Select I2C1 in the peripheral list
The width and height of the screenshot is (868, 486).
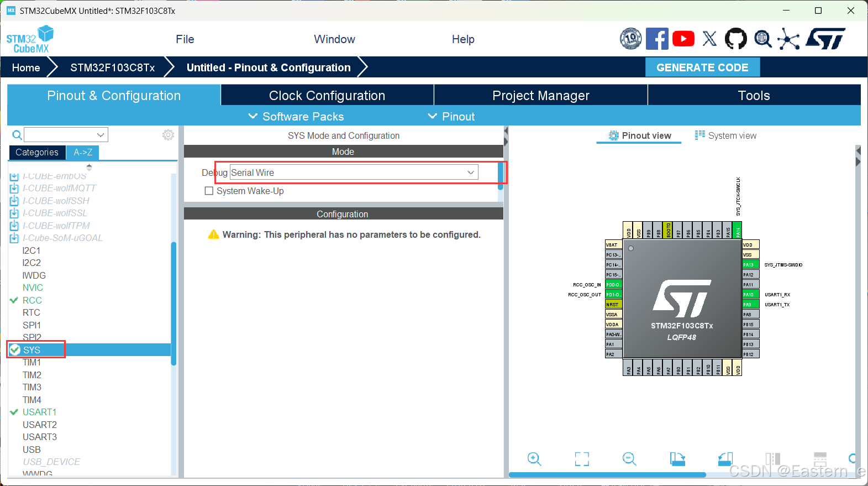pos(31,250)
